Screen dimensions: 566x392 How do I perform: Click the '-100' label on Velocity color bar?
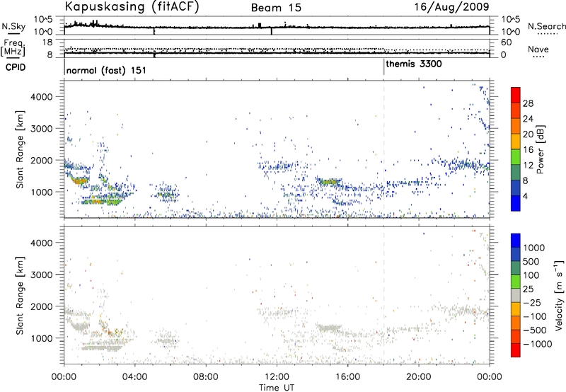click(x=535, y=316)
